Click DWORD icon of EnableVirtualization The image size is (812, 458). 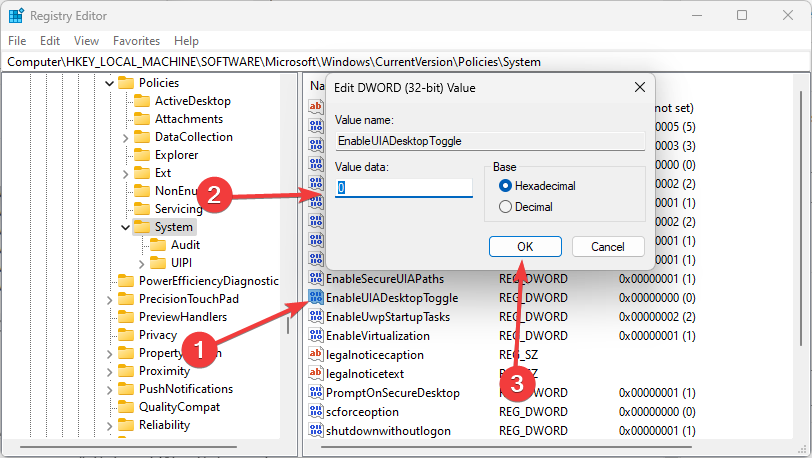coord(316,336)
